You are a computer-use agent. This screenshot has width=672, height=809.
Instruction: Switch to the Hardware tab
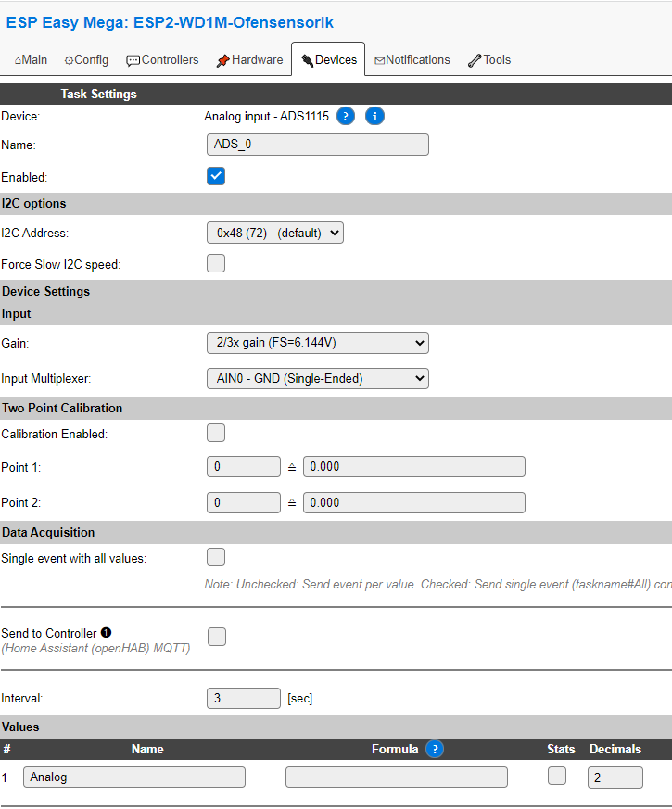(249, 60)
